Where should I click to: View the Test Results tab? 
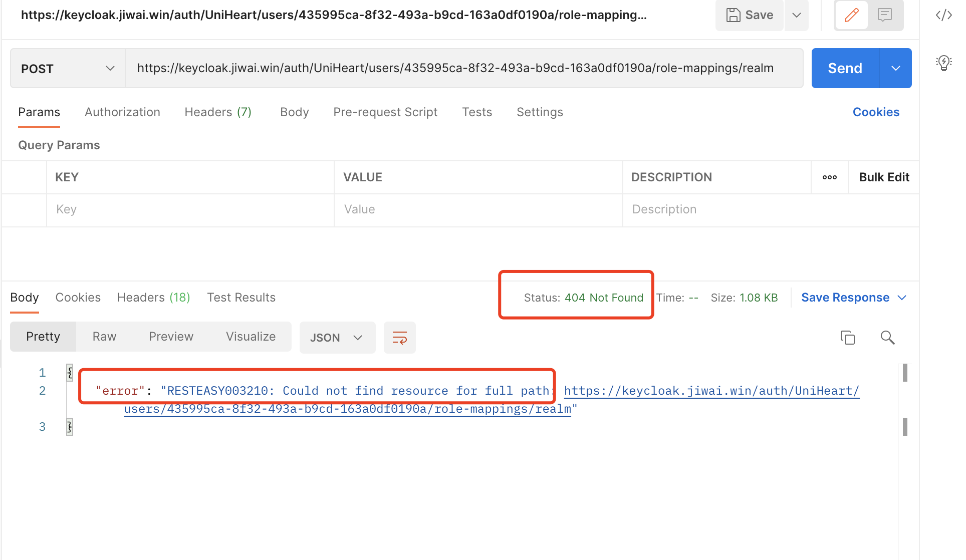point(241,297)
